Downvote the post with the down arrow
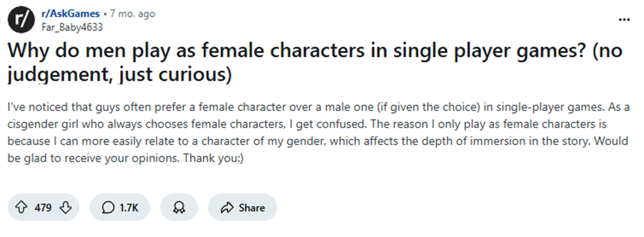This screenshot has height=237, width=644. click(66, 208)
